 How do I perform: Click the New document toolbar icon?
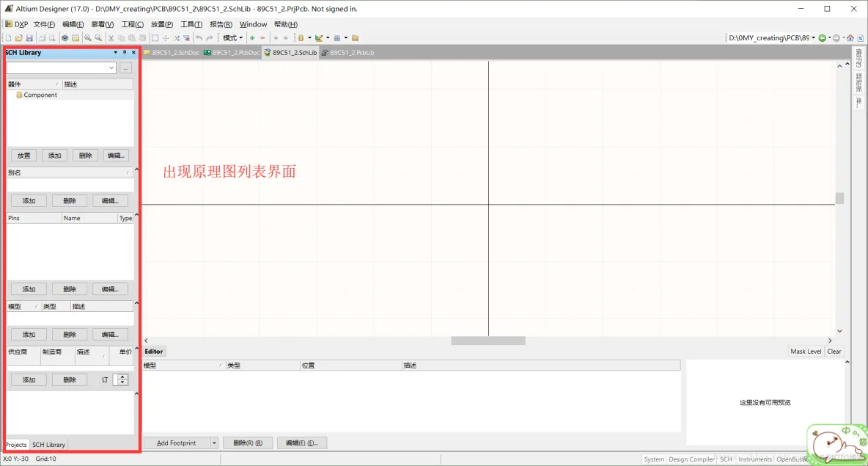8,38
